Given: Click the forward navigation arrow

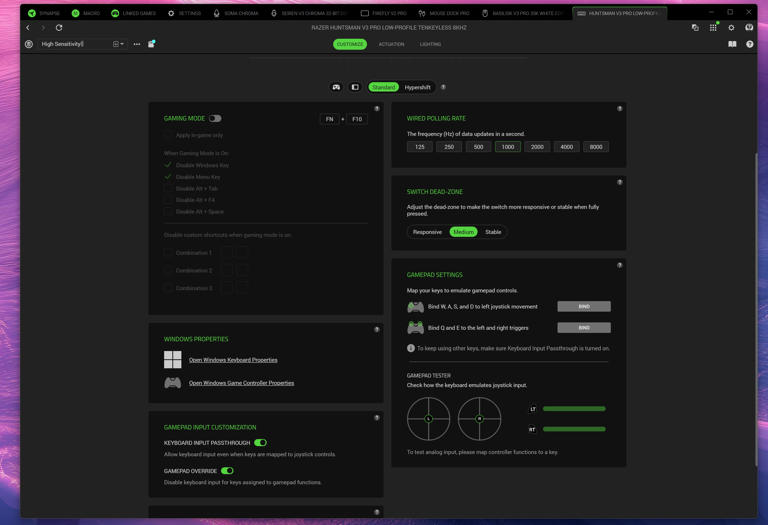Looking at the screenshot, I should tap(43, 28).
